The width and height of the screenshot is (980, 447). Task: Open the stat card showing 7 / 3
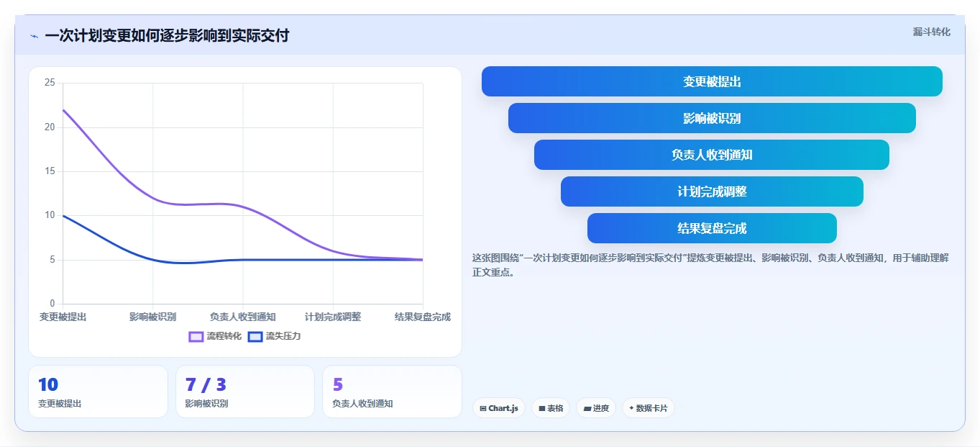(x=245, y=392)
